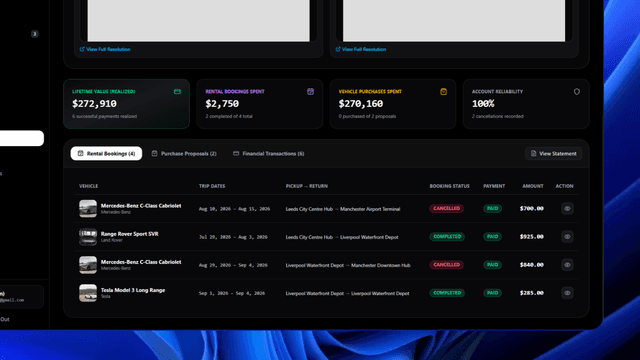
Task: Click the icon beside Purchase Proposals tab
Action: [x=154, y=153]
